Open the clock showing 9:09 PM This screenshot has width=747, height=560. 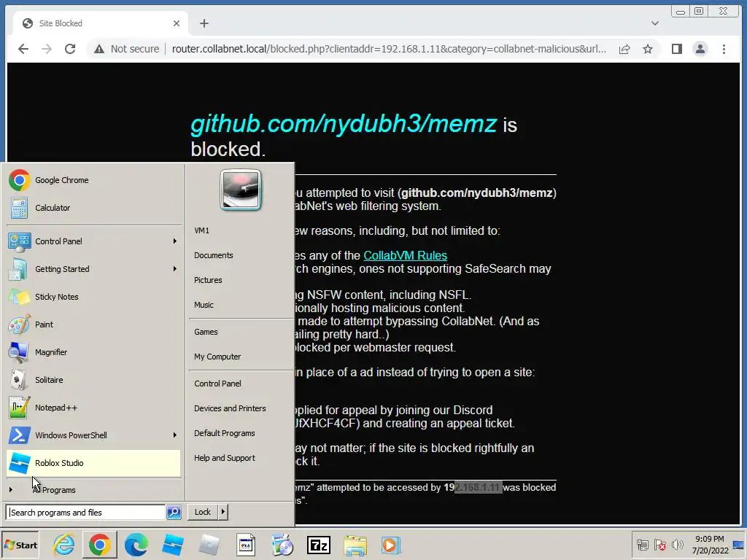coord(710,544)
